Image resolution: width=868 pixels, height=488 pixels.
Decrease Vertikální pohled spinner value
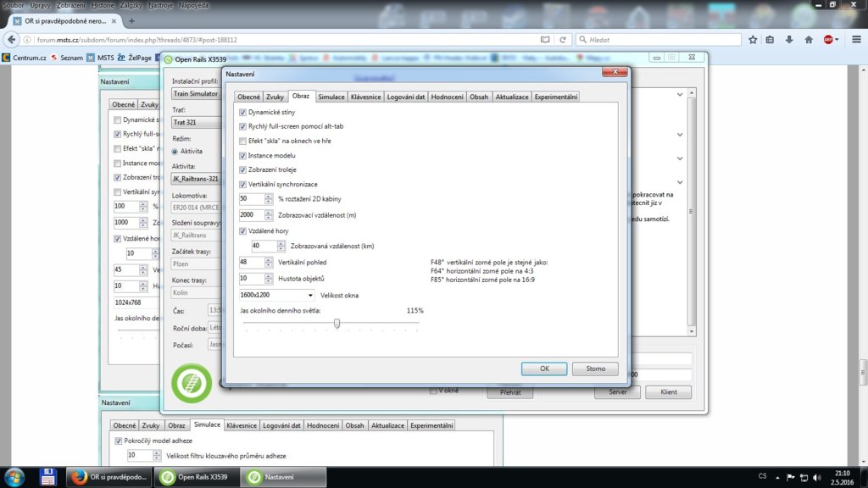pos(269,265)
